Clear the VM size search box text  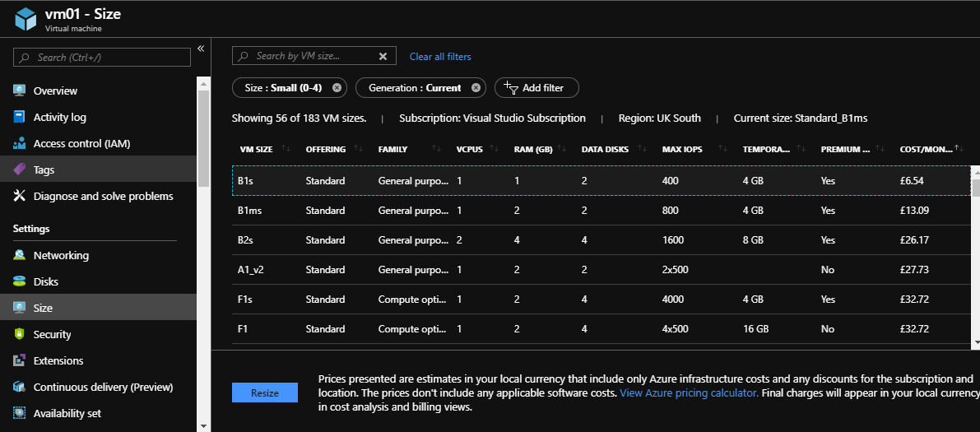(383, 57)
